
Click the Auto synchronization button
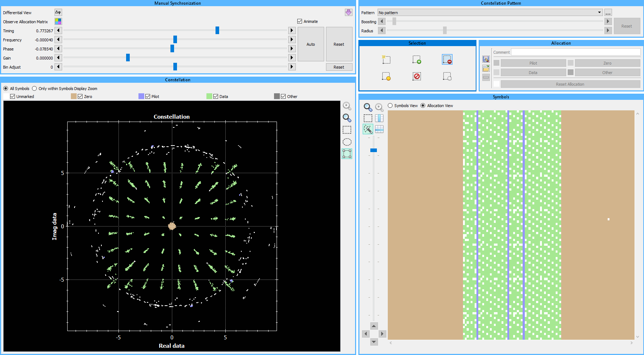click(311, 44)
